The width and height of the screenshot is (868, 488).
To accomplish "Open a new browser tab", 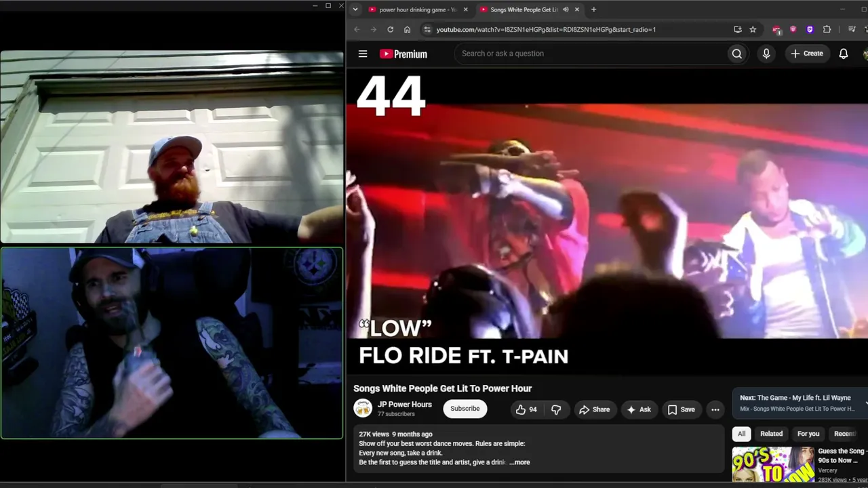I will tap(593, 9).
